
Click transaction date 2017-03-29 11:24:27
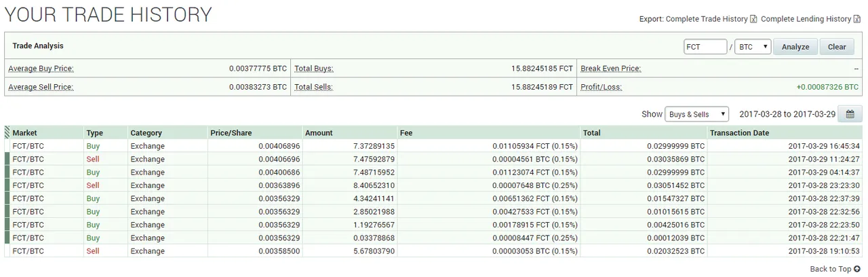pyautogui.click(x=824, y=159)
